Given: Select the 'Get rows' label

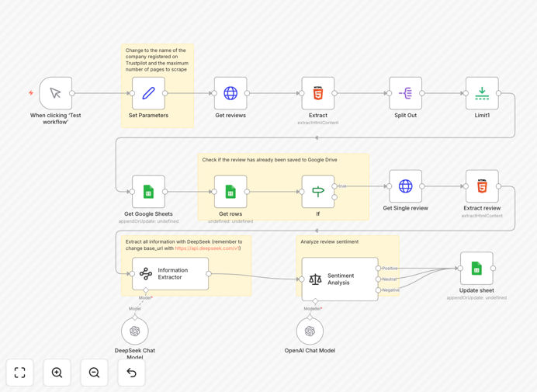Looking at the screenshot, I should 230,213.
